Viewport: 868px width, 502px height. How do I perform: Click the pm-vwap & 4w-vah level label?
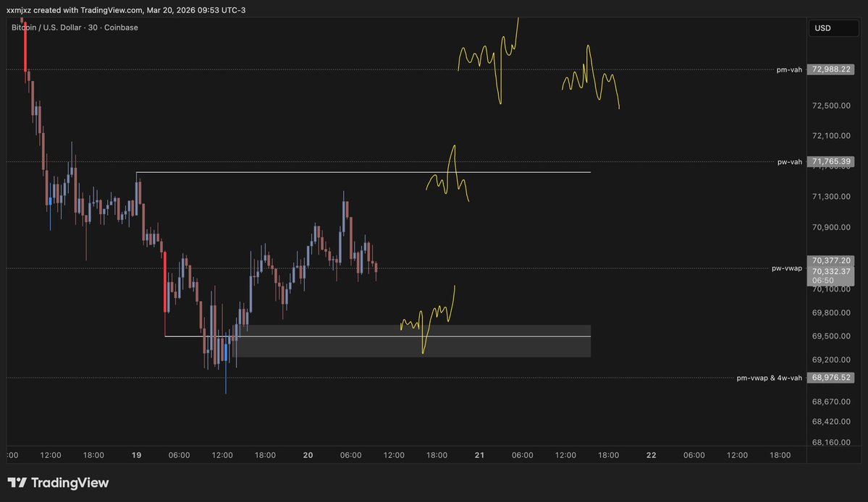(x=769, y=378)
